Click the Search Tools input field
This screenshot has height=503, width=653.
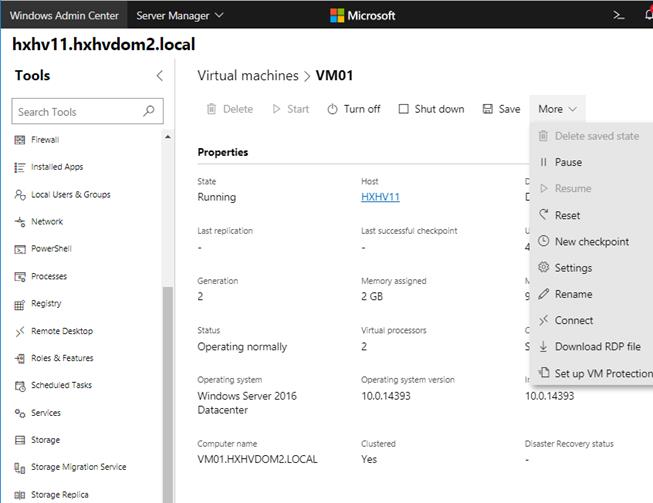pos(87,111)
